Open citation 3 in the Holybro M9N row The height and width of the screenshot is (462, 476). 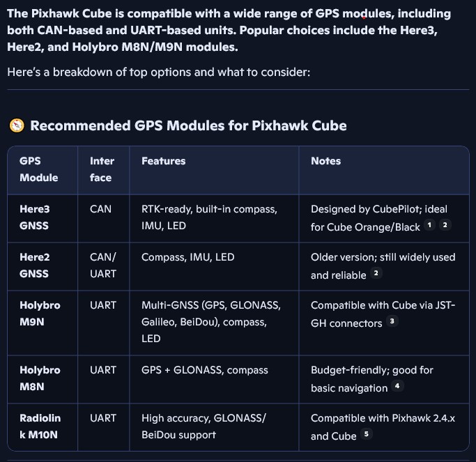[392, 321]
